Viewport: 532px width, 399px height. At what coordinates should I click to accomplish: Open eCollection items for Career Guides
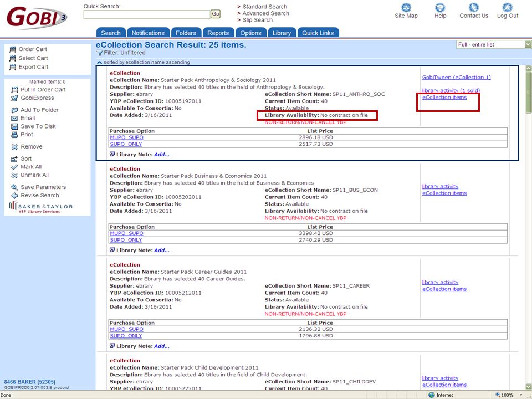tap(444, 289)
